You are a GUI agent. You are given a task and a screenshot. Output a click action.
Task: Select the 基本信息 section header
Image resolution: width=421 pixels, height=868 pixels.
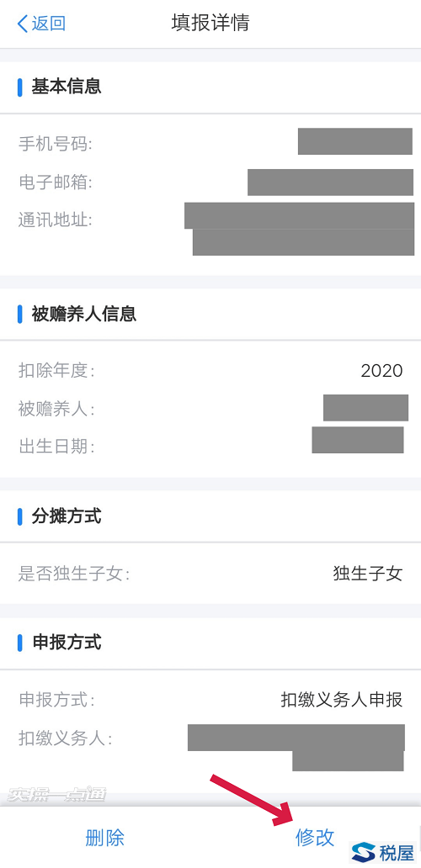pyautogui.click(x=67, y=87)
